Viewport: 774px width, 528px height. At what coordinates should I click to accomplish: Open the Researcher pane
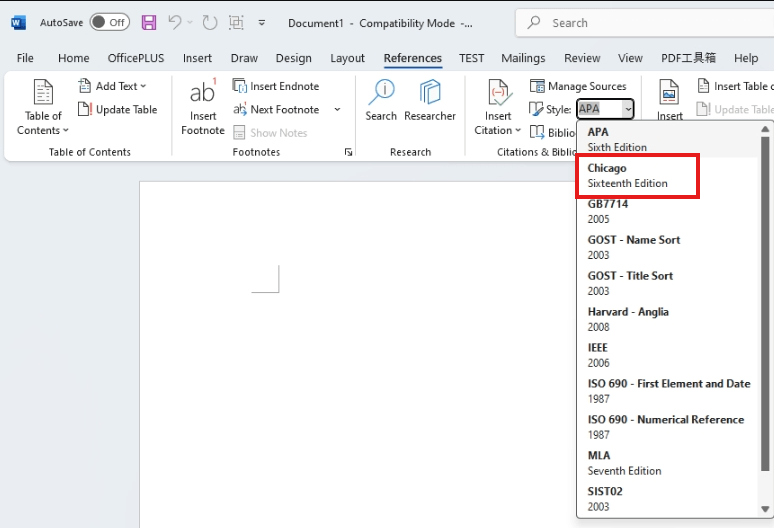[x=430, y=101]
